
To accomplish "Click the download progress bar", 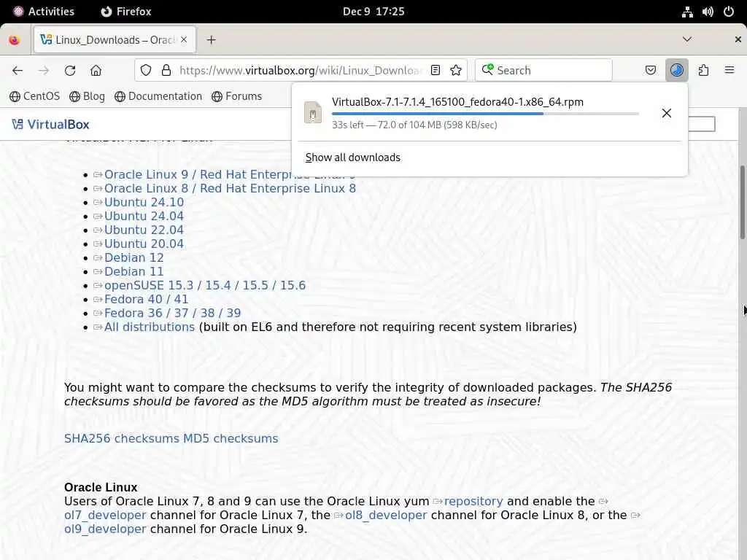I will click(x=485, y=114).
